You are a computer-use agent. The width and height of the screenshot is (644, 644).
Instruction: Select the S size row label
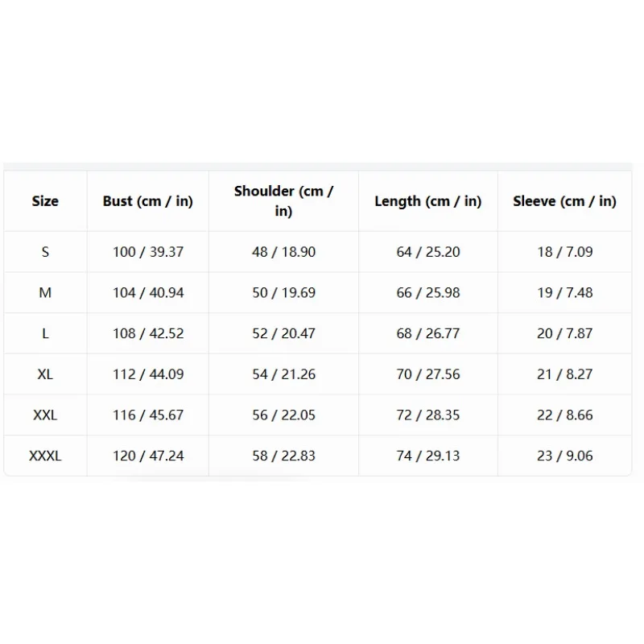45,252
